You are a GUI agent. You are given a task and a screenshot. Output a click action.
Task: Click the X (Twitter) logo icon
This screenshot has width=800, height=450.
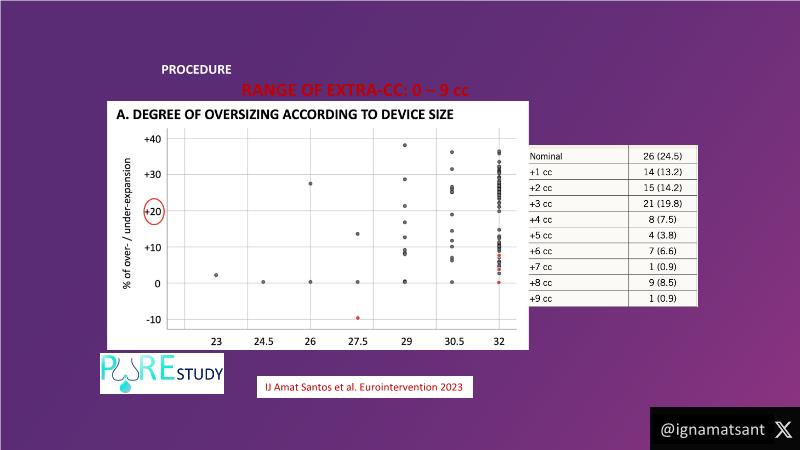tap(781, 429)
